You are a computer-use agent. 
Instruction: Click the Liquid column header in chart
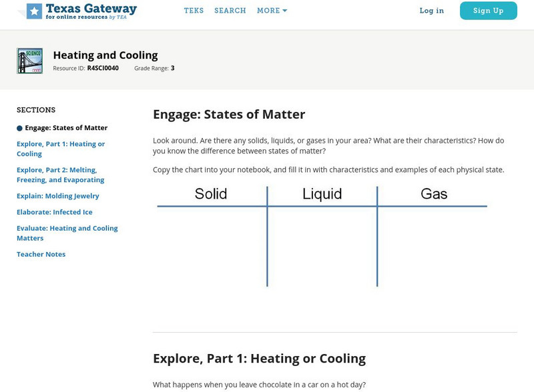point(322,194)
